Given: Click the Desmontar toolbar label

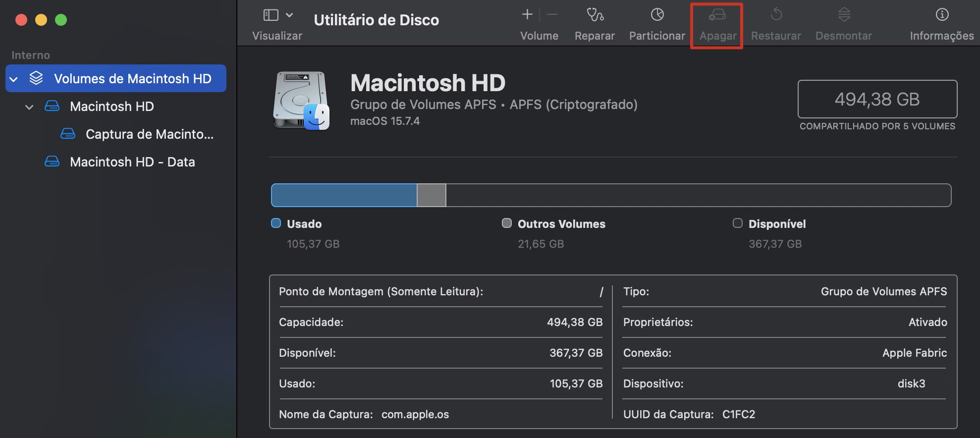Looking at the screenshot, I should 844,36.
